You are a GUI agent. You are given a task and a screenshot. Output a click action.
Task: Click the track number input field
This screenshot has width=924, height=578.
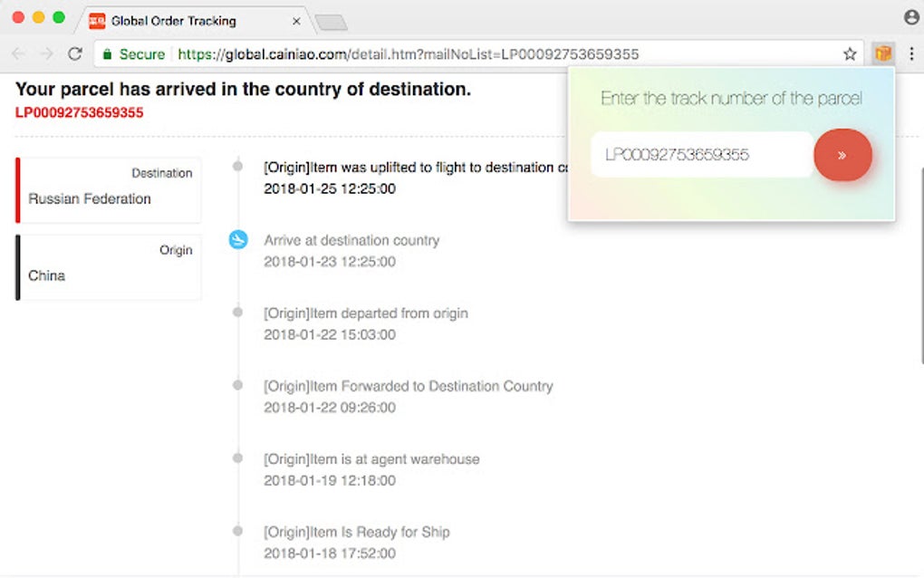700,155
